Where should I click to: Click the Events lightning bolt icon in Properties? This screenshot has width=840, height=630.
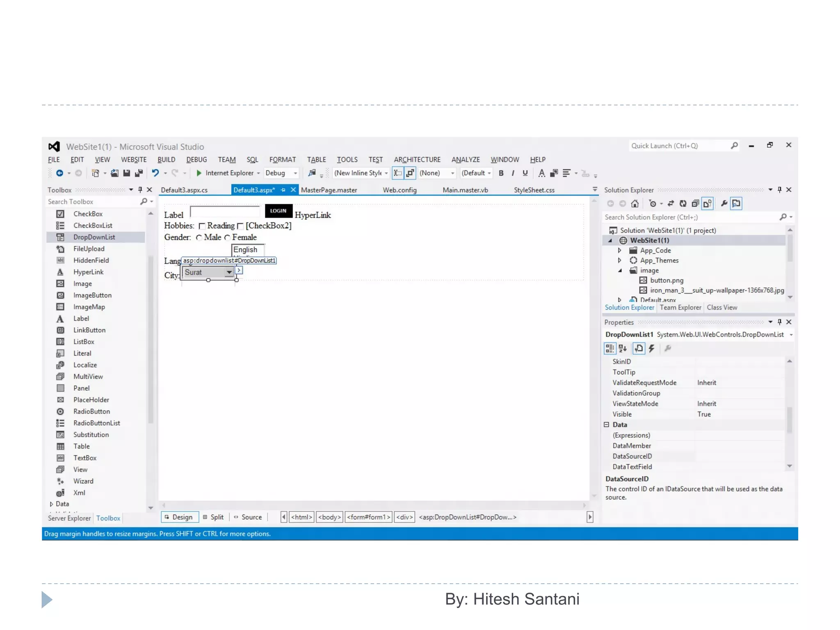(651, 349)
